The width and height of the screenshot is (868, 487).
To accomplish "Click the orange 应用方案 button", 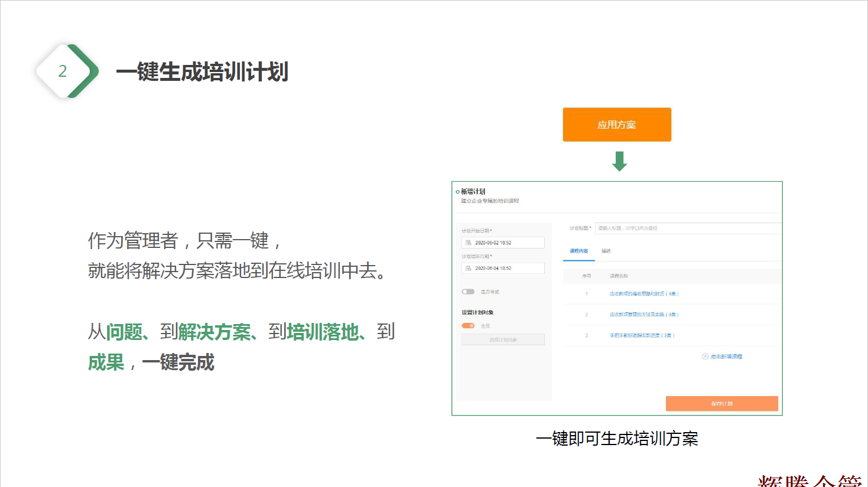I will point(616,125).
